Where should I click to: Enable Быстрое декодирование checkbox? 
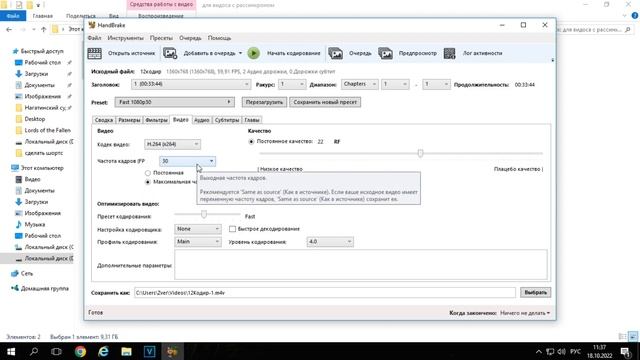tap(232, 229)
